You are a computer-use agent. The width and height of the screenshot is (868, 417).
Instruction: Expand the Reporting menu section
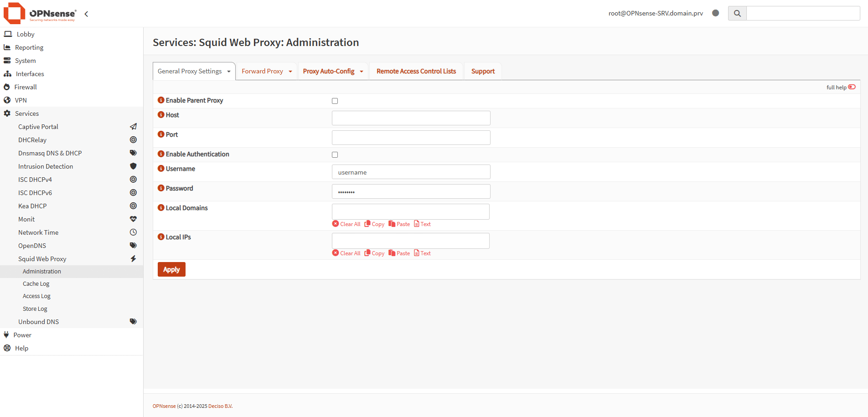[72, 47]
